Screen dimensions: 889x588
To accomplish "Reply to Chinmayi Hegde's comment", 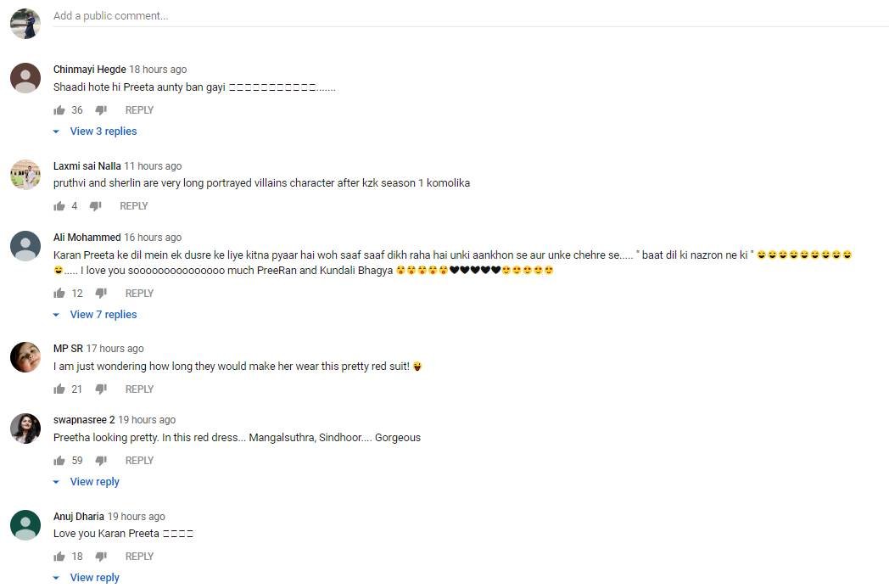I will pyautogui.click(x=139, y=110).
